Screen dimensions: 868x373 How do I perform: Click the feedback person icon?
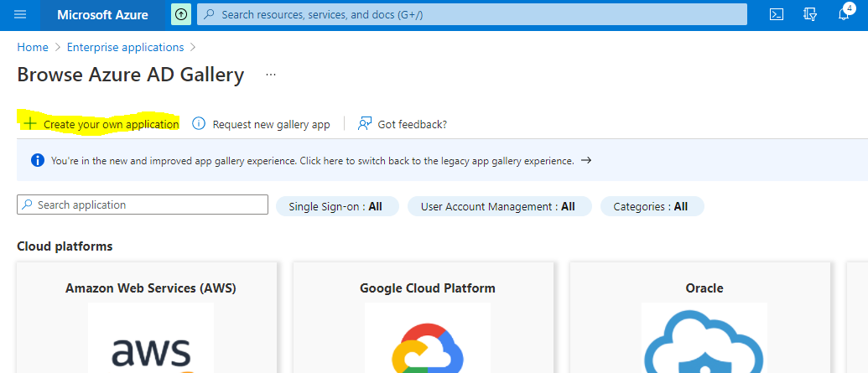pos(364,123)
